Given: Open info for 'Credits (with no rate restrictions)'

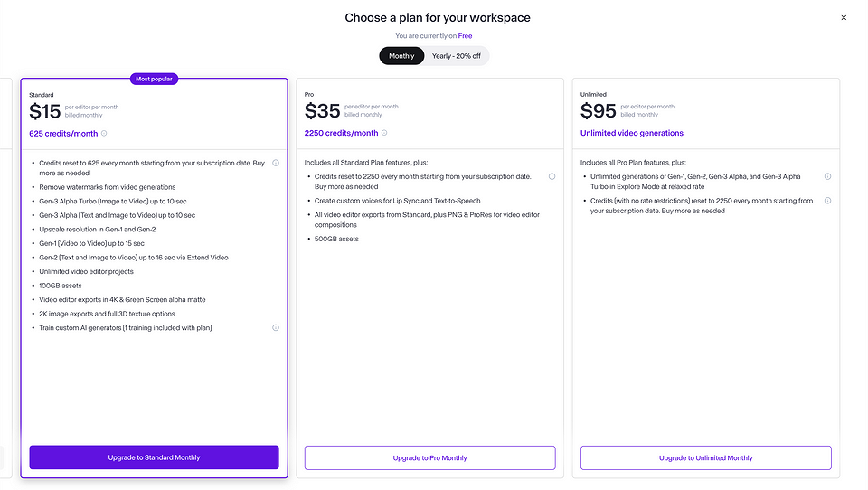Looking at the screenshot, I should pos(827,201).
